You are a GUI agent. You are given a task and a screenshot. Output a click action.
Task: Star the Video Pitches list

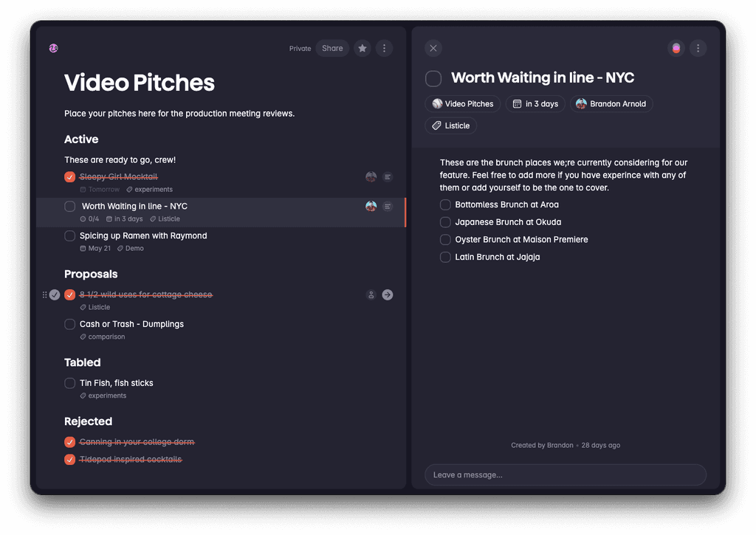click(362, 48)
